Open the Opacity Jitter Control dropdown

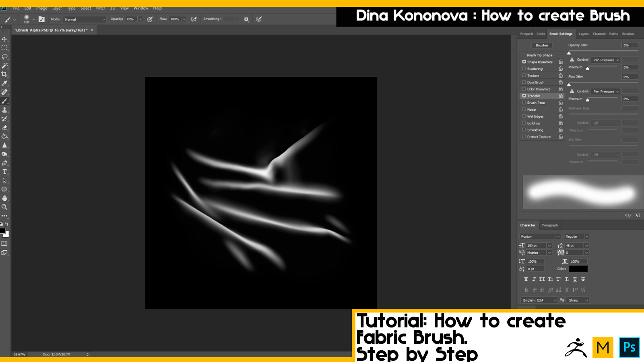(x=605, y=60)
